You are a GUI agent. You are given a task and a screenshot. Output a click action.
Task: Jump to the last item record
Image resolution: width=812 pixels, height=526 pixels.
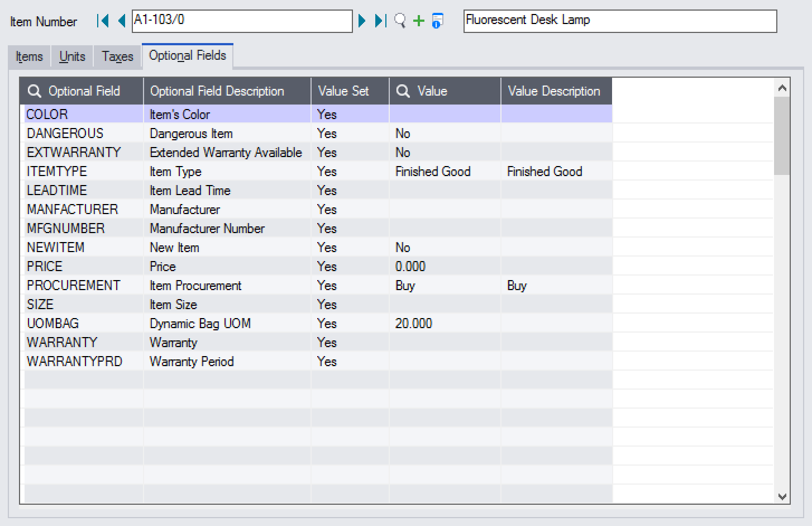[x=380, y=21]
